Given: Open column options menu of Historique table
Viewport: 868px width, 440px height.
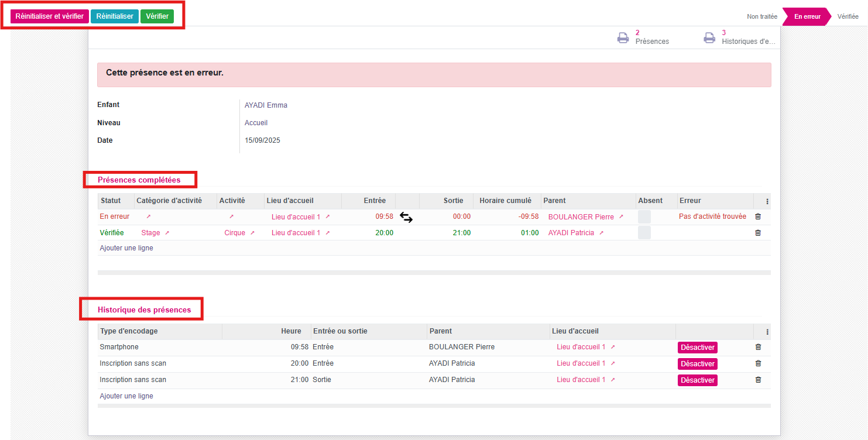Looking at the screenshot, I should tap(767, 332).
